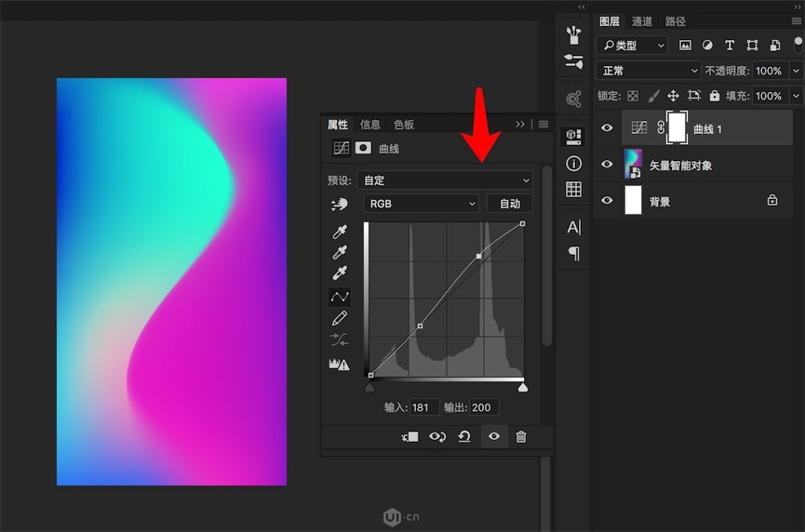The width and height of the screenshot is (805, 532).
Task: Click the 输入 input value field
Action: point(424,407)
